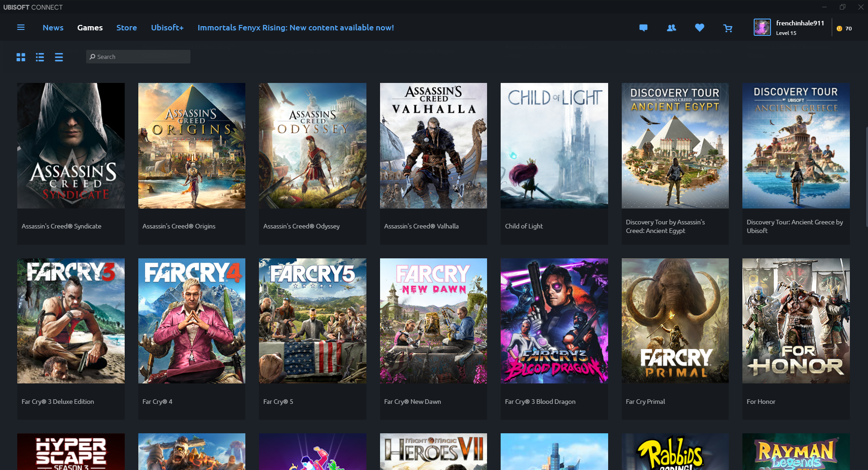The width and height of the screenshot is (868, 470).
Task: Open Discovery Tour Ancient Egypt cover
Action: point(675,145)
